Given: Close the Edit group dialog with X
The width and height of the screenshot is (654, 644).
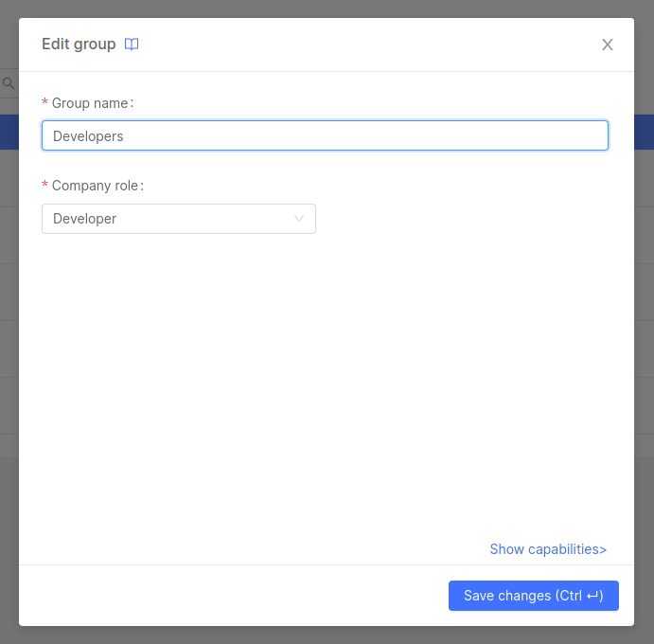Looking at the screenshot, I should coord(608,45).
